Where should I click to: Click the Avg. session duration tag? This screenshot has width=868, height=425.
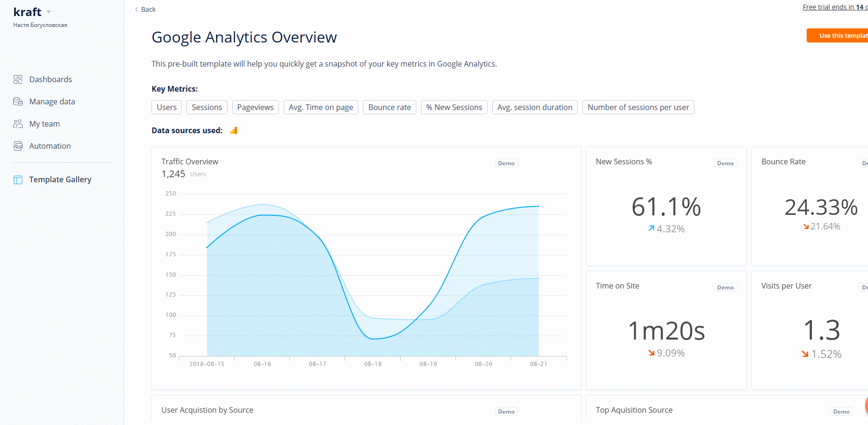[x=535, y=107]
